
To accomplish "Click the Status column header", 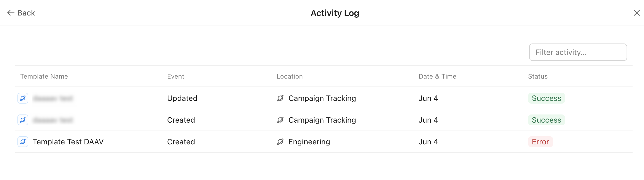I will point(538,76).
